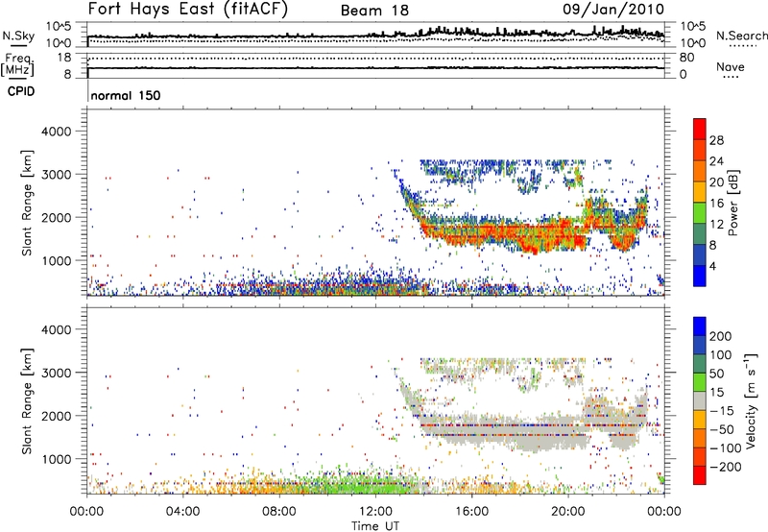Viewport: 768px width, 532px height.
Task: Pick the bottom blue Power colorbar segment below 4
Action: point(700,276)
